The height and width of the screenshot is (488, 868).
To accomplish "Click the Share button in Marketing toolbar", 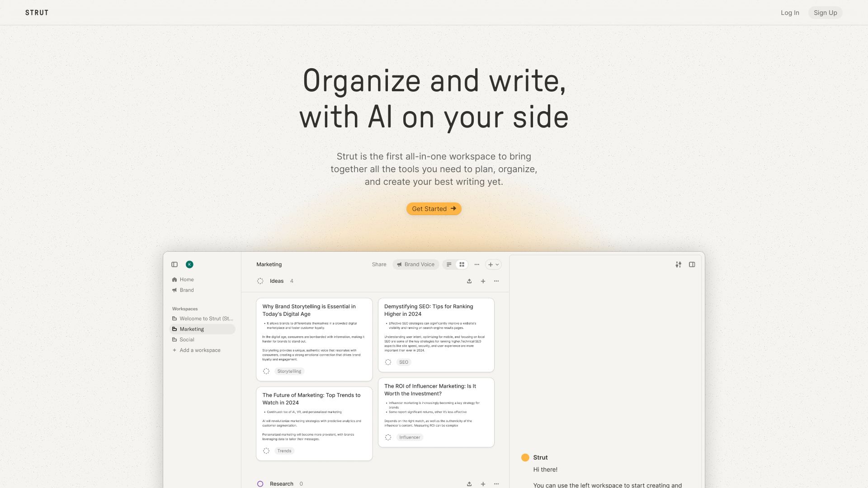I will pos(378,264).
